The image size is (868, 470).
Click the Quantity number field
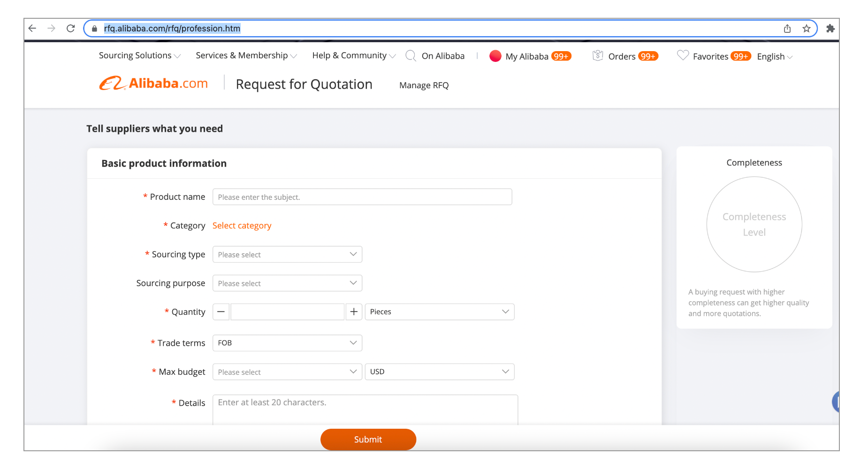(287, 312)
